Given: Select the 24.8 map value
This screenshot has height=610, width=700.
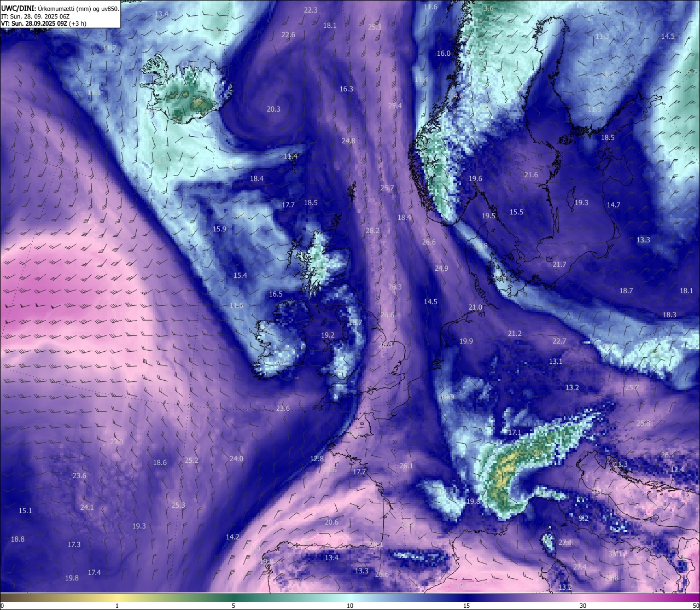Looking at the screenshot, I should click(x=348, y=141).
